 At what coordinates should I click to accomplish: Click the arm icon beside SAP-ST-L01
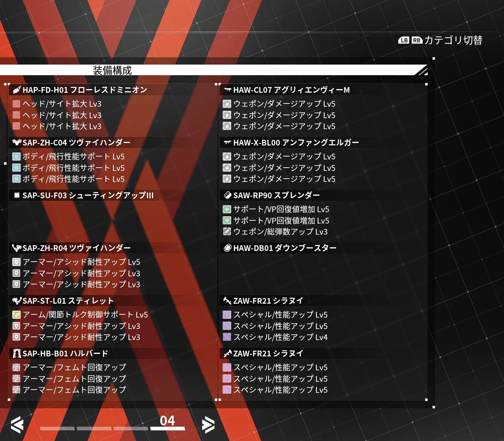coord(17,301)
